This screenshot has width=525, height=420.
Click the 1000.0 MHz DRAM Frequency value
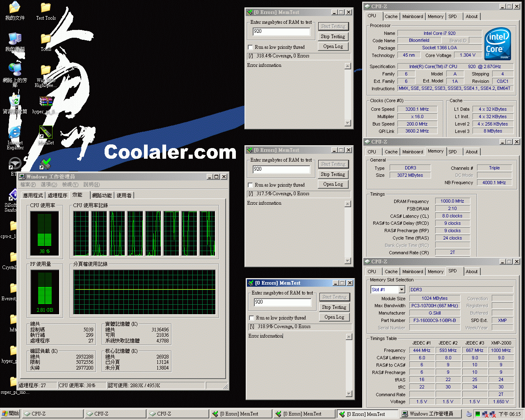pos(452,201)
